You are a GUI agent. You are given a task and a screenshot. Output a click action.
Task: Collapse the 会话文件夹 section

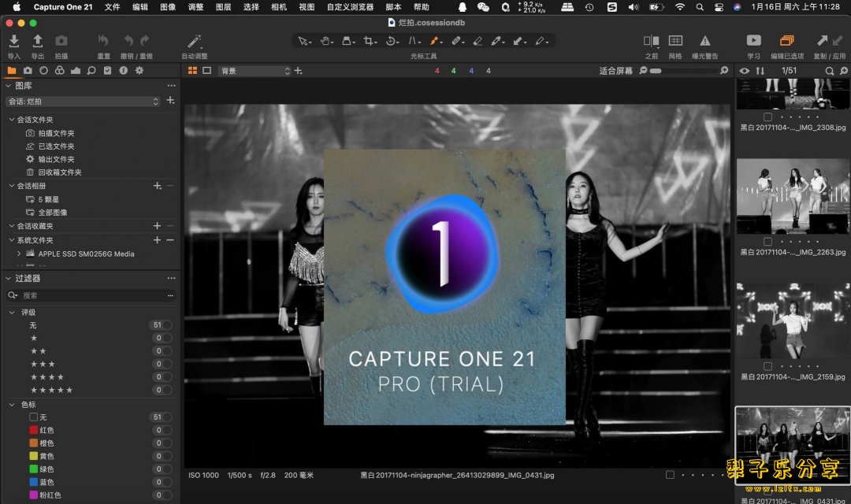pyautogui.click(x=11, y=120)
